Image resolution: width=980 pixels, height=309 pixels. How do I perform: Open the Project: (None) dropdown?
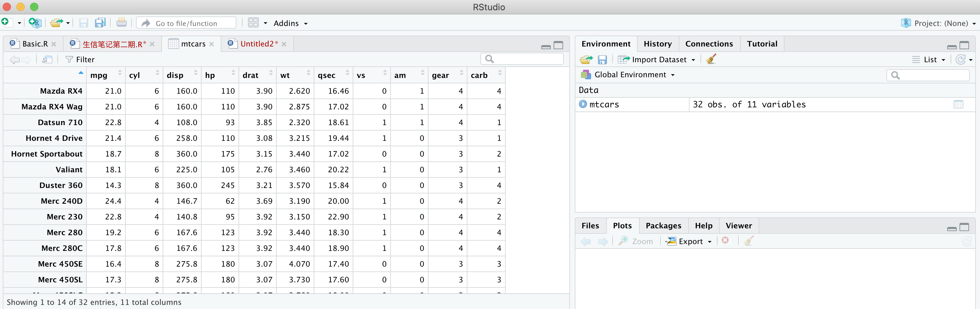pos(938,23)
